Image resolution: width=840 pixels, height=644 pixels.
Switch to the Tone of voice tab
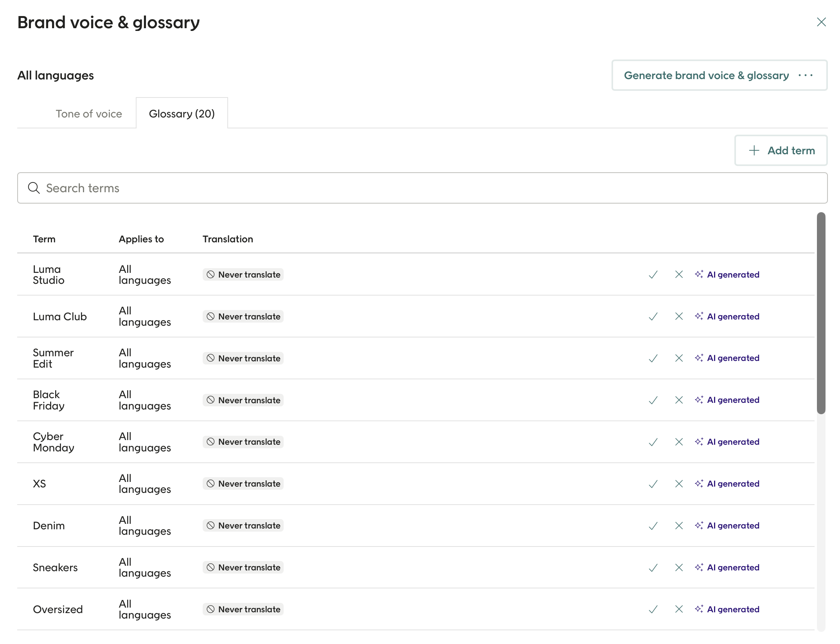[89, 114]
